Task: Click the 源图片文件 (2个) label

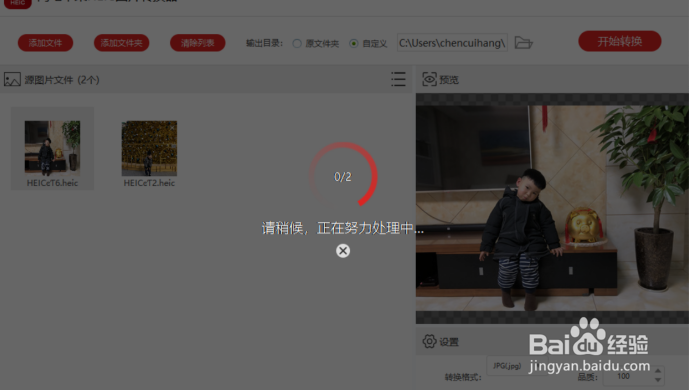Action: coord(62,80)
